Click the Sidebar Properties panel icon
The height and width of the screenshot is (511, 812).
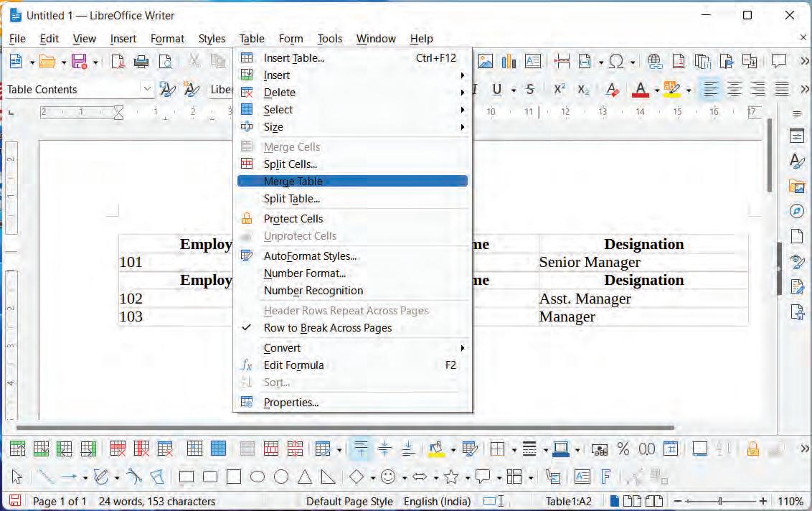click(797, 136)
